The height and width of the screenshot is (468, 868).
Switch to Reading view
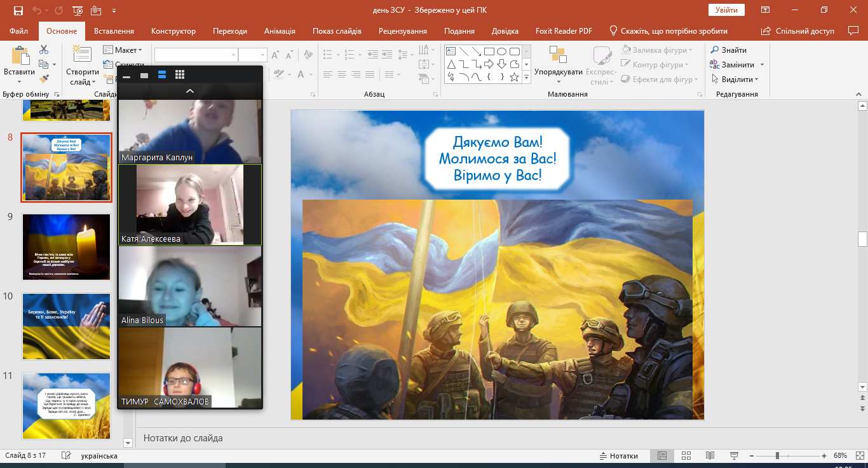(710, 456)
